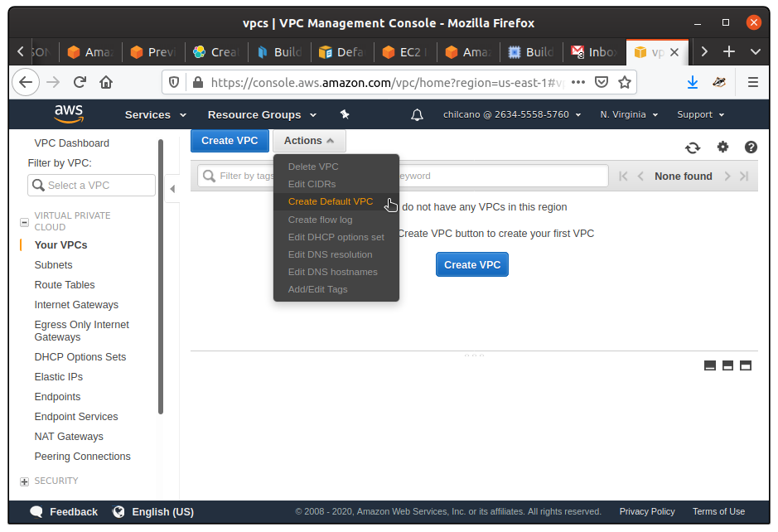Screen dimensions: 778x532
Task: Open Firefox home page icon
Action: point(106,82)
